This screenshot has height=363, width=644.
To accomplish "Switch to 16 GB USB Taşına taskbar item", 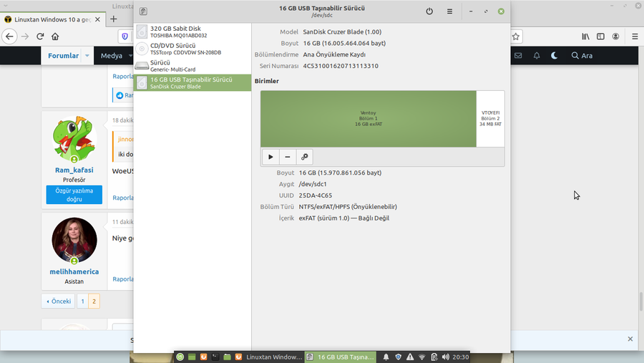I will coord(341,357).
